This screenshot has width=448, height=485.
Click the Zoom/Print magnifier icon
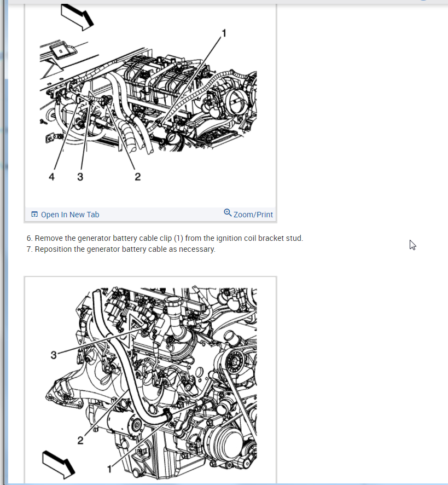pos(228,212)
